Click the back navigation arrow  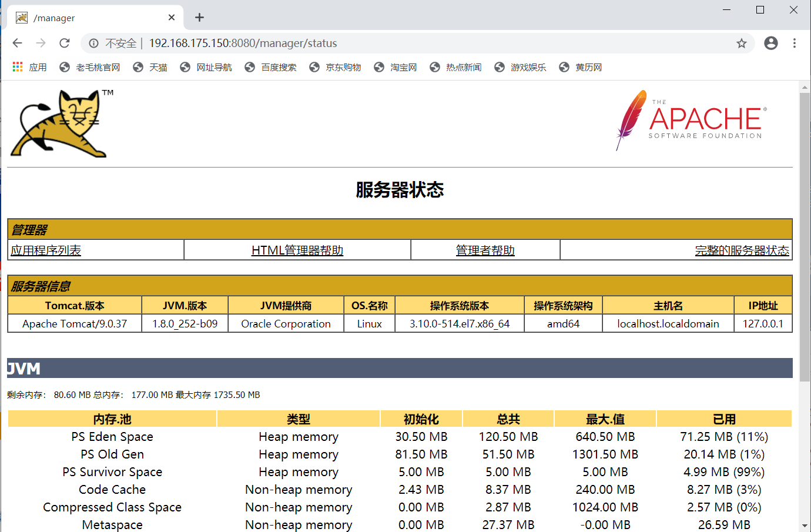pos(17,43)
